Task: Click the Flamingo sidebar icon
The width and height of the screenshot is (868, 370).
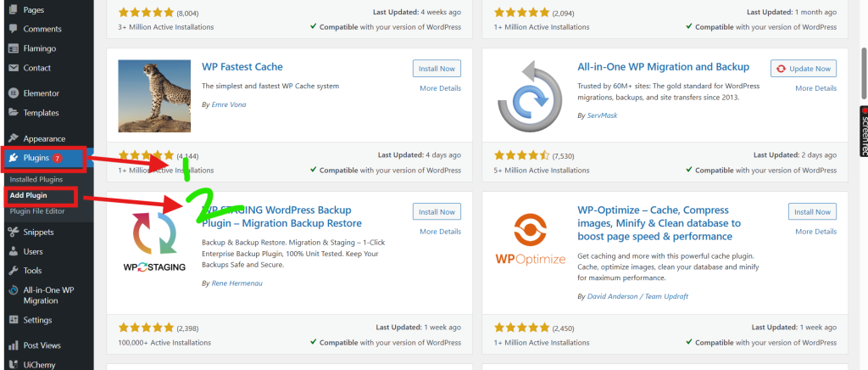Action: click(14, 48)
